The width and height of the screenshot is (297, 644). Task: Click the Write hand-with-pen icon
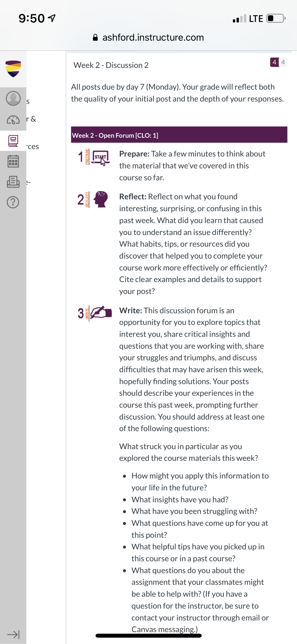101,312
